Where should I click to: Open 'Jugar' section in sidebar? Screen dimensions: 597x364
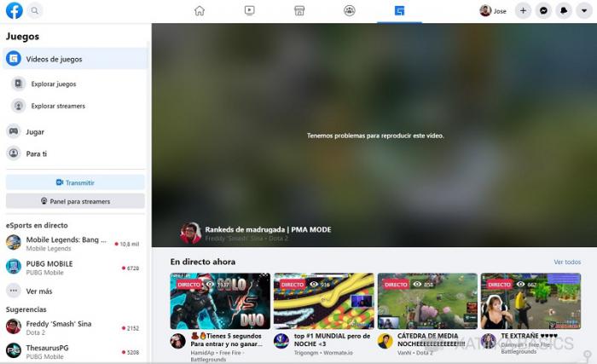click(x=35, y=132)
